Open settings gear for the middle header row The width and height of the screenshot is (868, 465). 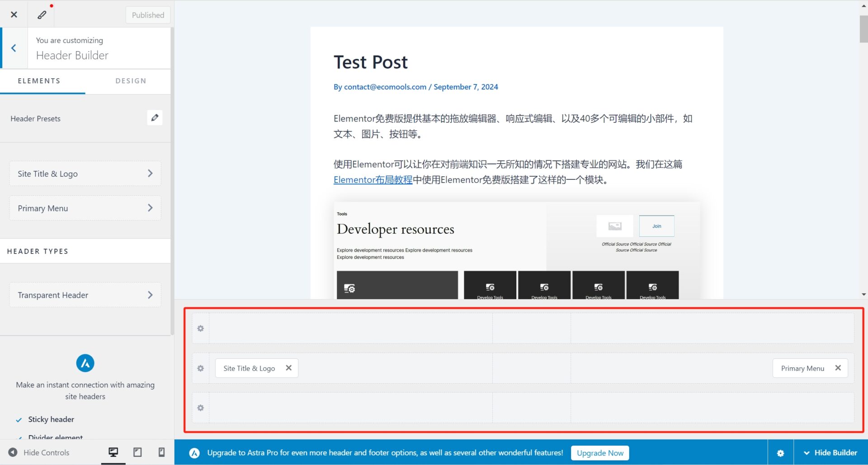click(201, 368)
